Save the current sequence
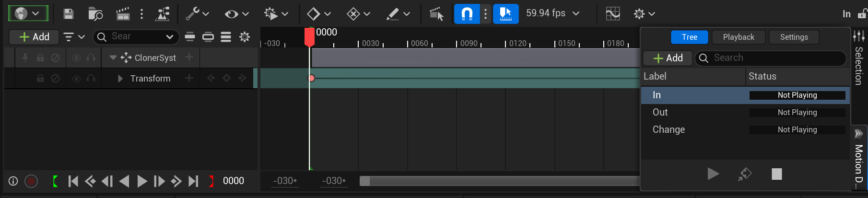The height and width of the screenshot is (198, 868). [69, 14]
